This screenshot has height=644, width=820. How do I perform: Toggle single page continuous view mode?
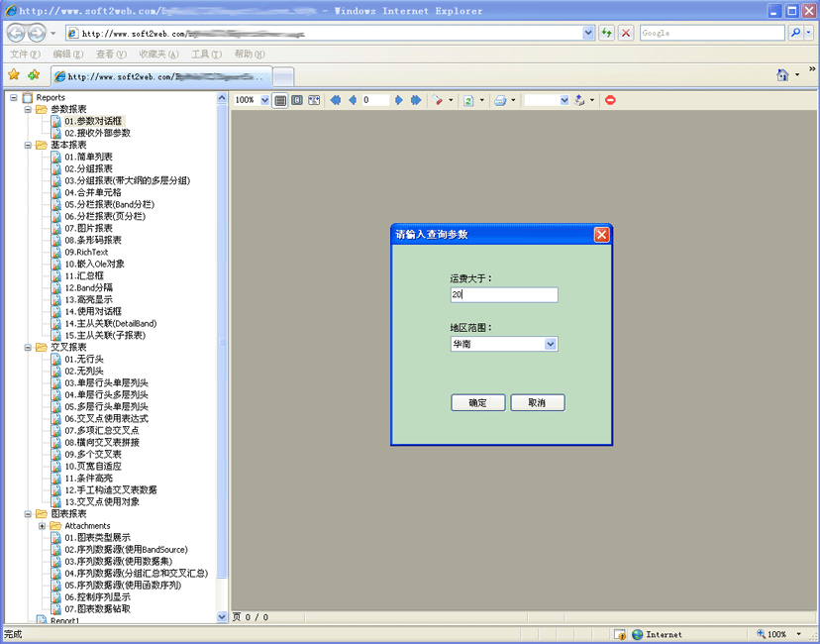click(280, 100)
